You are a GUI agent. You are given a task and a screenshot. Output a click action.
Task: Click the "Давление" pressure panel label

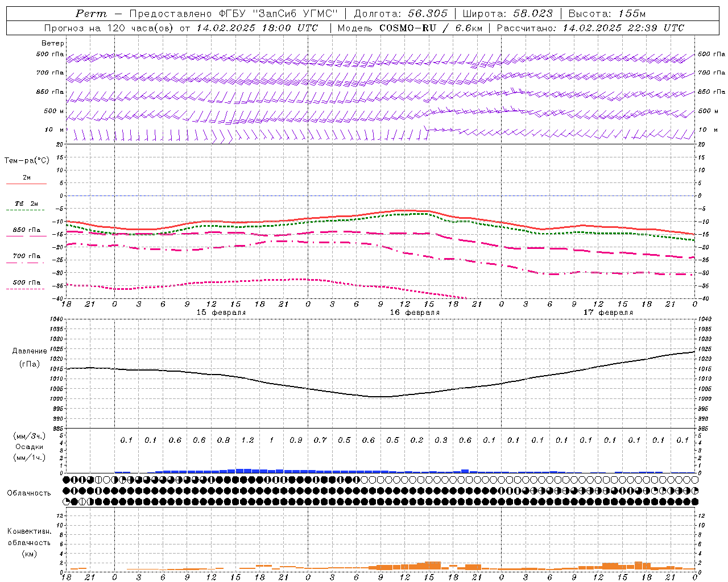[29, 351]
